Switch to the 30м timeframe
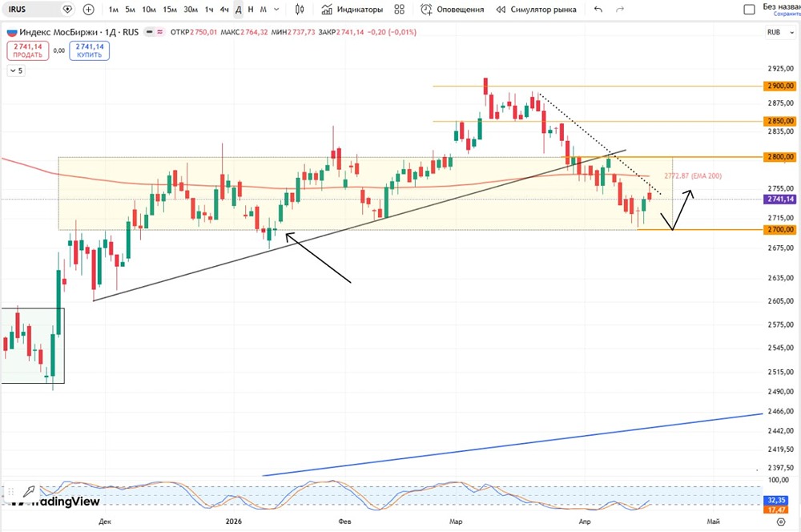 pyautogui.click(x=191, y=9)
